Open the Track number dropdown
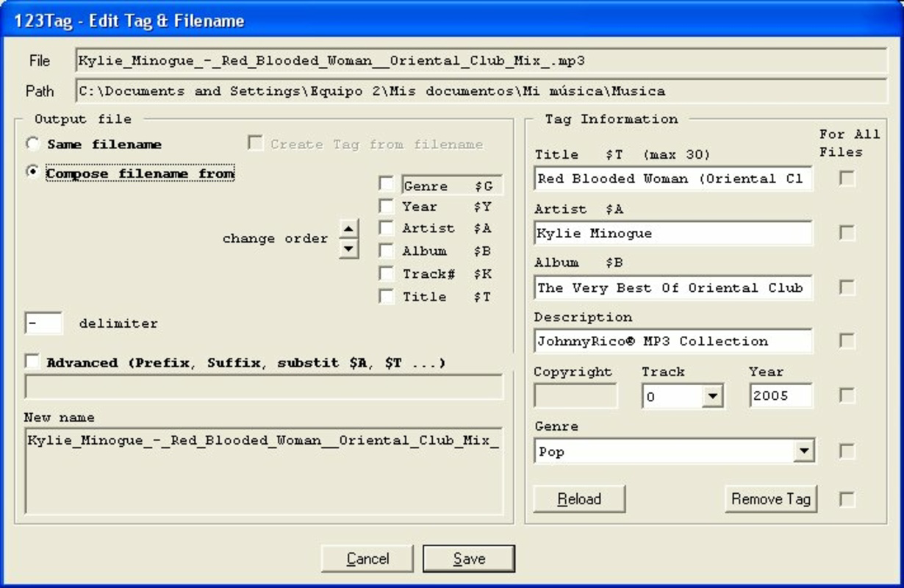 [712, 397]
